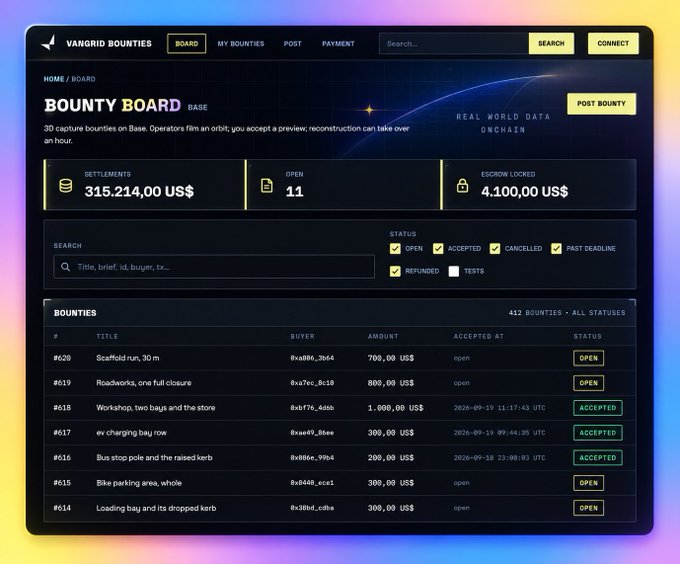Enable the Tests checkbox
Image resolution: width=680 pixels, height=564 pixels.
[x=454, y=271]
